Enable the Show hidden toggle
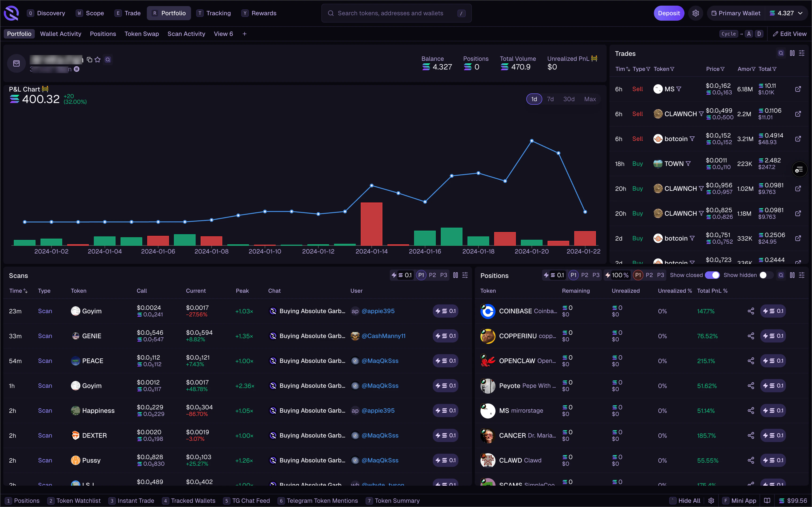This screenshot has height=507, width=812. 764,275
